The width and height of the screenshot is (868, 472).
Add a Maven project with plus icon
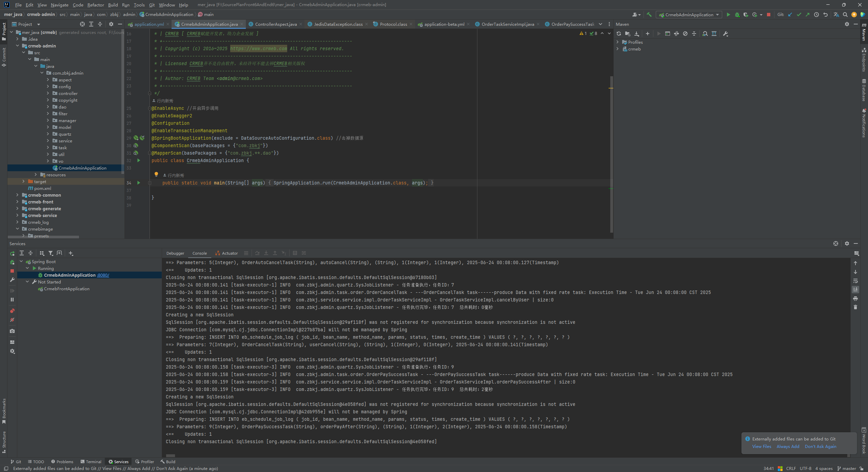coord(647,34)
